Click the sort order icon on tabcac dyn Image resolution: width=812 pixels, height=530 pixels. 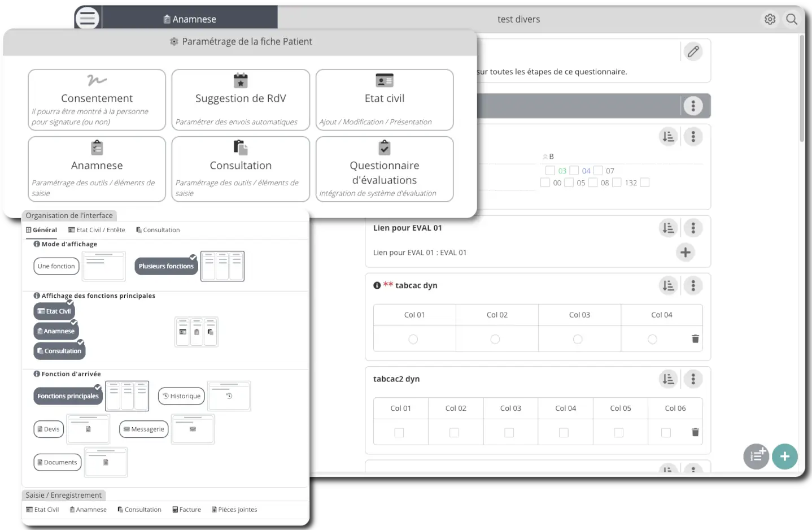coord(668,285)
